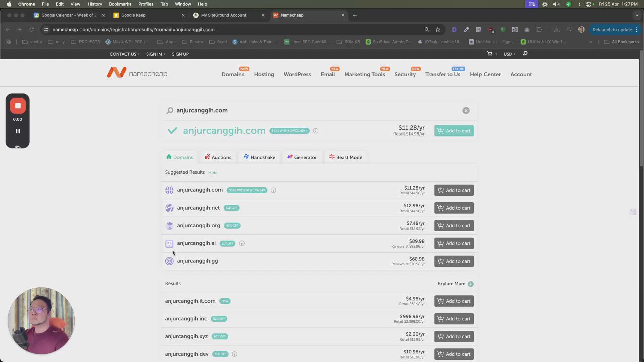The width and height of the screenshot is (644, 362).
Task: Click the .org domain icon
Action: point(169,226)
